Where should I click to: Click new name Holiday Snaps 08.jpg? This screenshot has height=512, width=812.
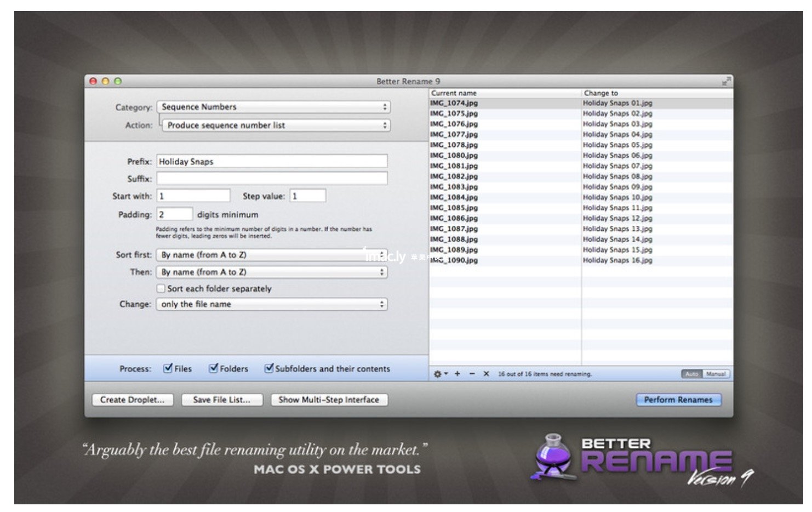coord(617,176)
